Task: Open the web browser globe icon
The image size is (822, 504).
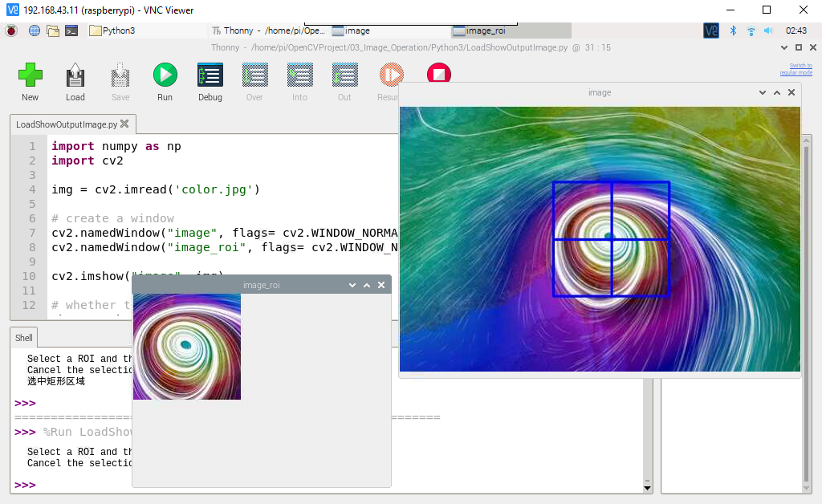Action: (34, 30)
